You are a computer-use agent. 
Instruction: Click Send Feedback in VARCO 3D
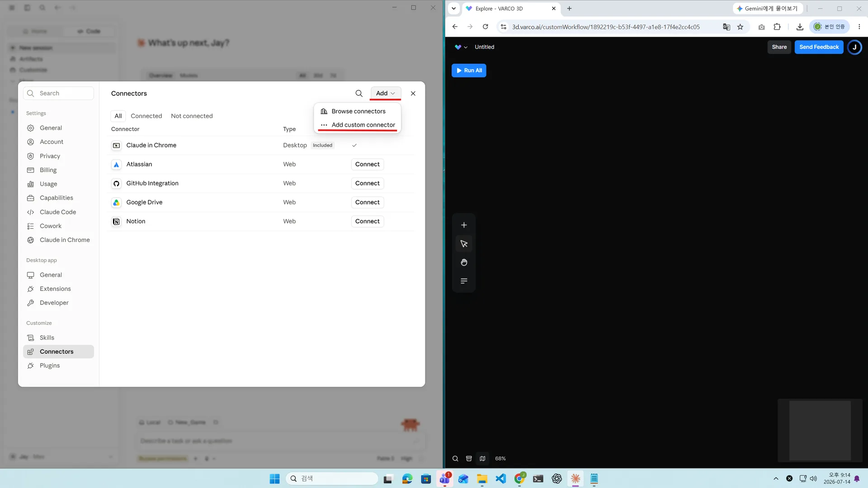coord(819,47)
